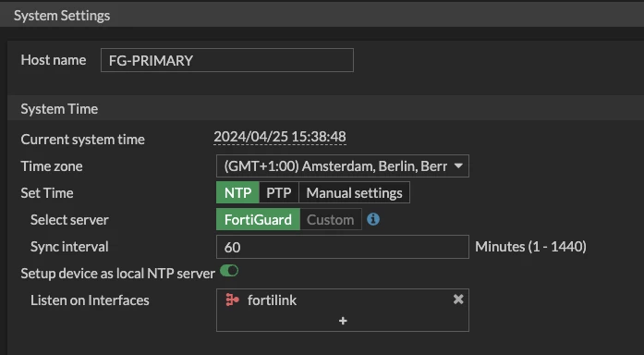This screenshot has height=355, width=644.
Task: Open the Time zone dropdown
Action: click(343, 166)
